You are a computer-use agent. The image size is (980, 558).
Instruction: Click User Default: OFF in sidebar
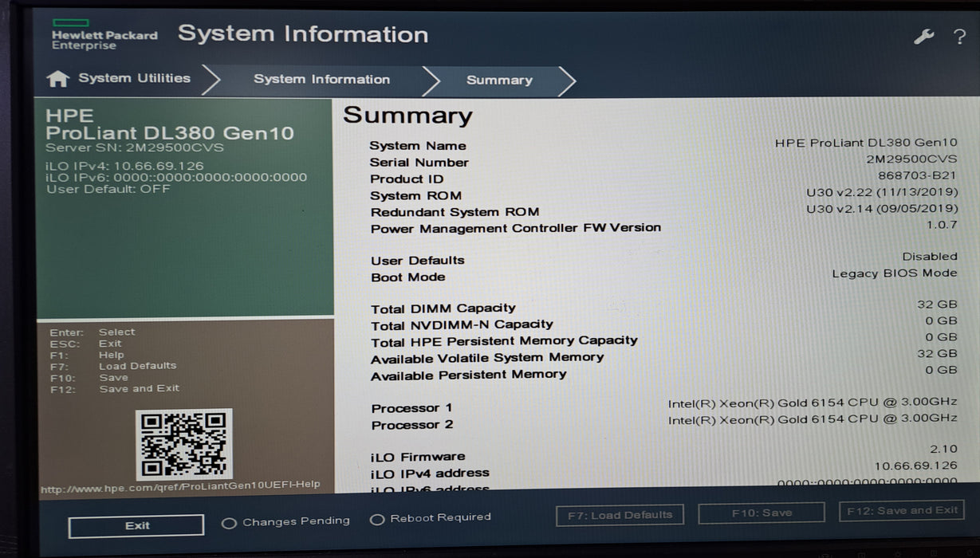coord(108,189)
